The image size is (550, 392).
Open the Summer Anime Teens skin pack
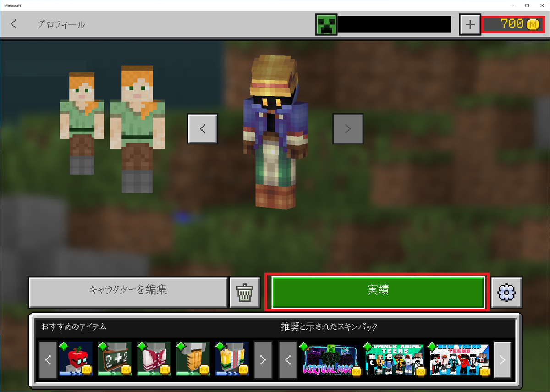(394, 360)
